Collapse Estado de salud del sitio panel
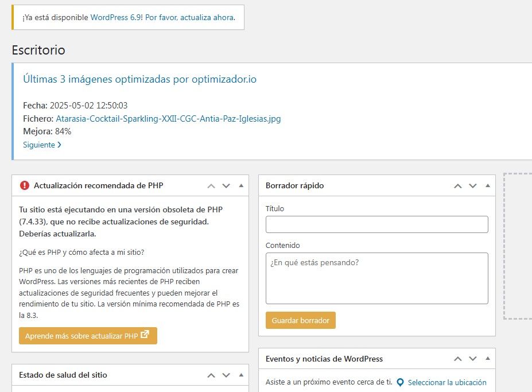532x392 pixels. (x=241, y=375)
